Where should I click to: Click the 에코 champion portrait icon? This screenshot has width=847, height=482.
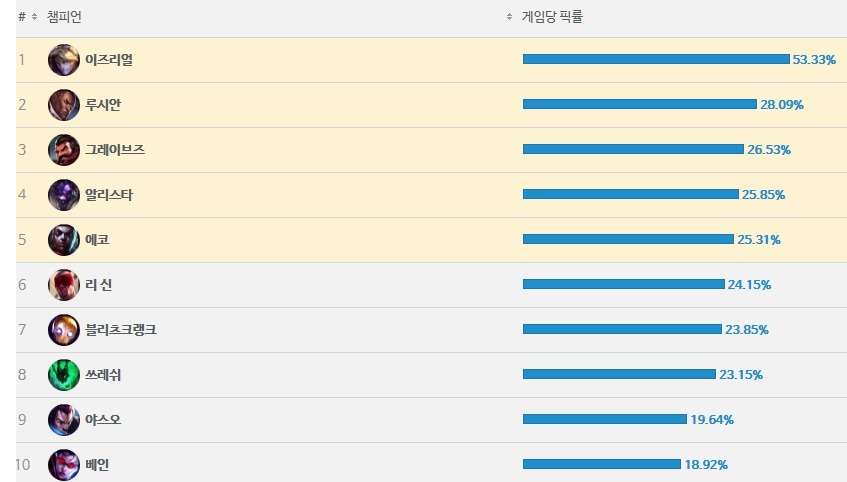click(x=64, y=240)
